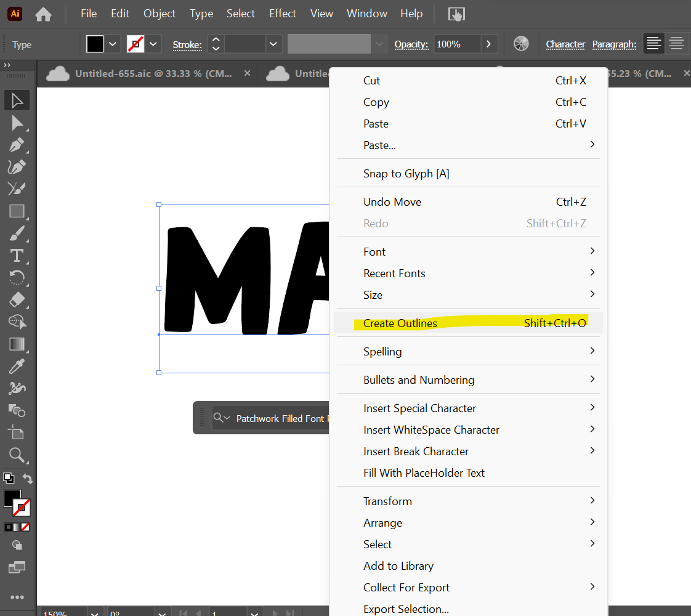
Task: Open the fill color dropdown arrow
Action: tap(112, 44)
